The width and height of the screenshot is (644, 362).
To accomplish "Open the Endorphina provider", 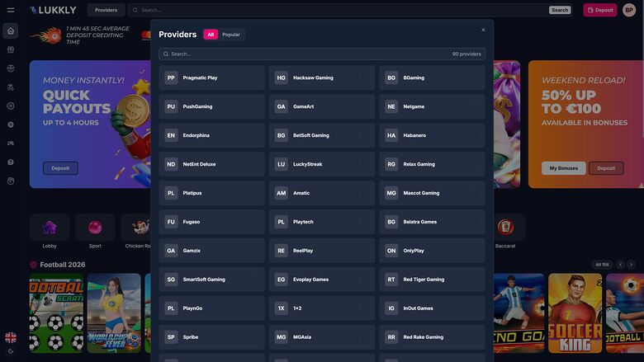I will point(212,135).
